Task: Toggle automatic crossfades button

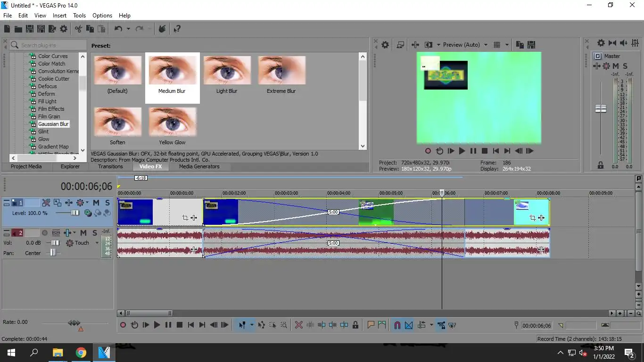Action: coord(409,325)
